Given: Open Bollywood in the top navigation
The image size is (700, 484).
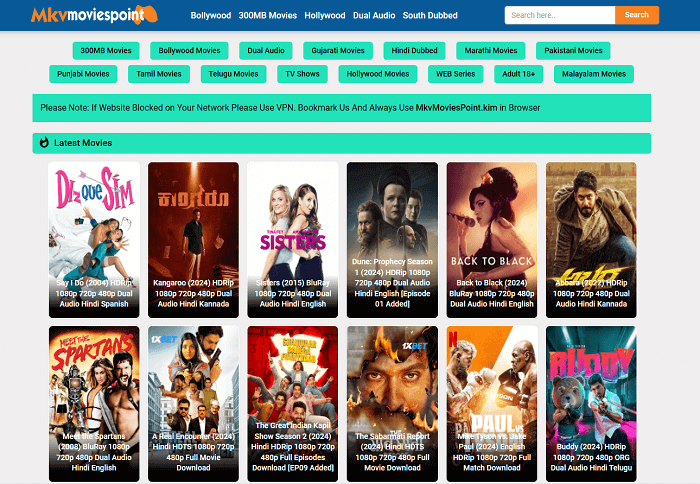Looking at the screenshot, I should pyautogui.click(x=211, y=15).
